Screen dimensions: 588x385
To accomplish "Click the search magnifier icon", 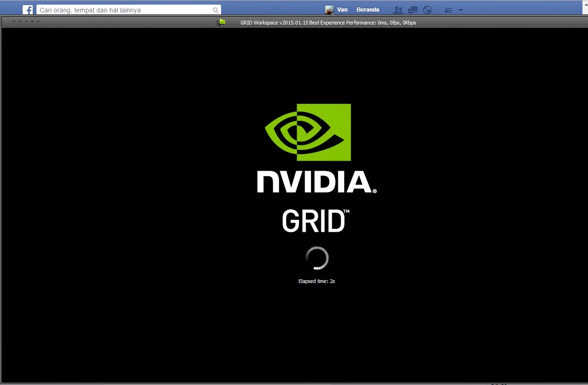I will 216,10.
